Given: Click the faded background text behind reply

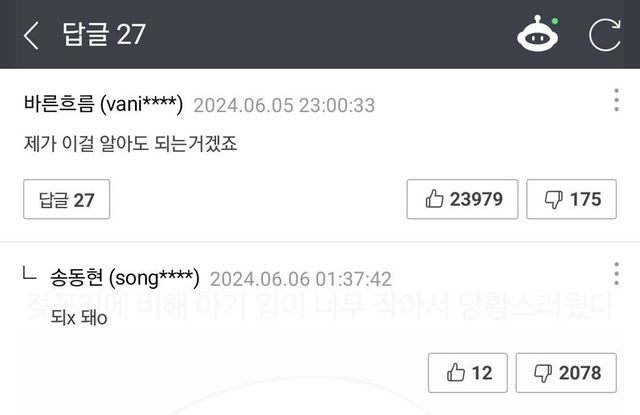Looking at the screenshot, I should (320, 305).
